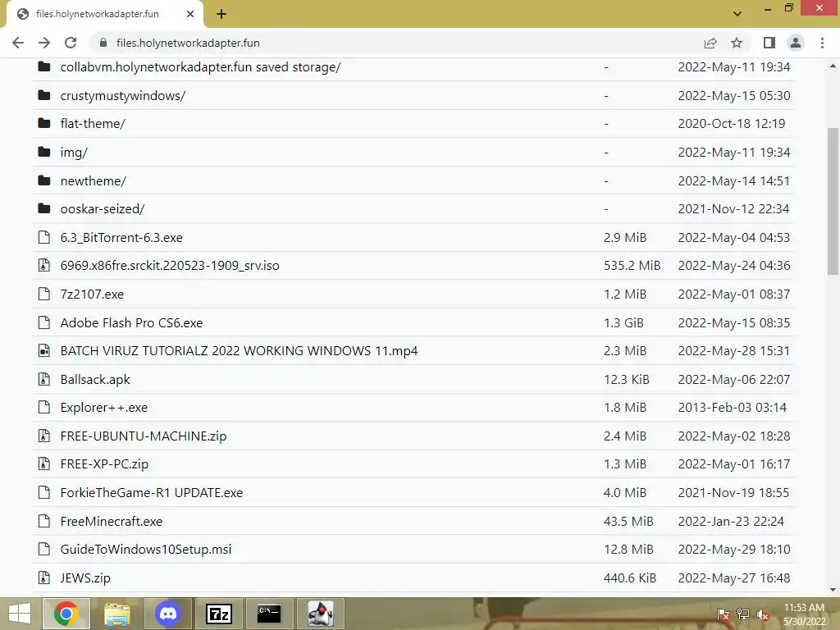Click the flat-theme/ folder icon
Image resolution: width=840 pixels, height=630 pixels.
(x=44, y=123)
